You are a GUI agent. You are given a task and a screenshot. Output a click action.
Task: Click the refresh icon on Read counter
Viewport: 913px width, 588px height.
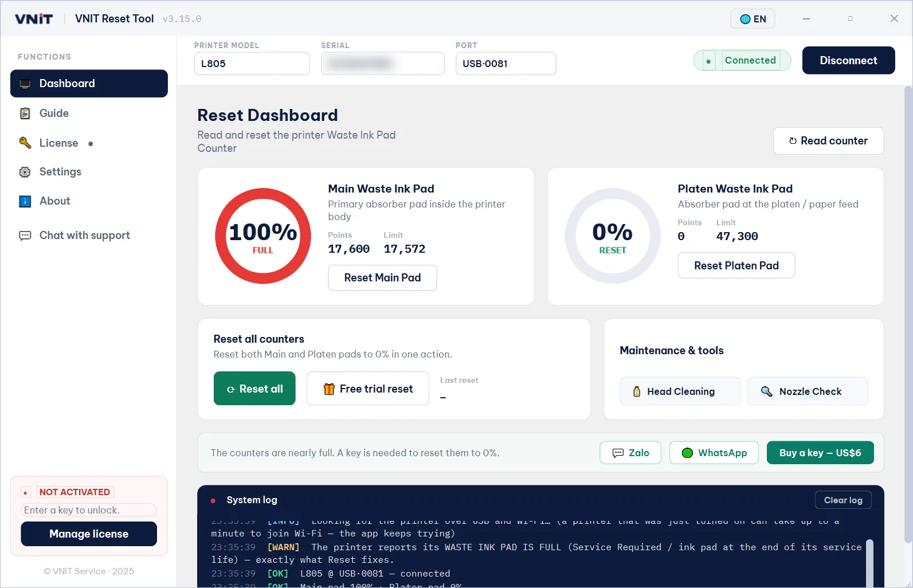point(793,141)
